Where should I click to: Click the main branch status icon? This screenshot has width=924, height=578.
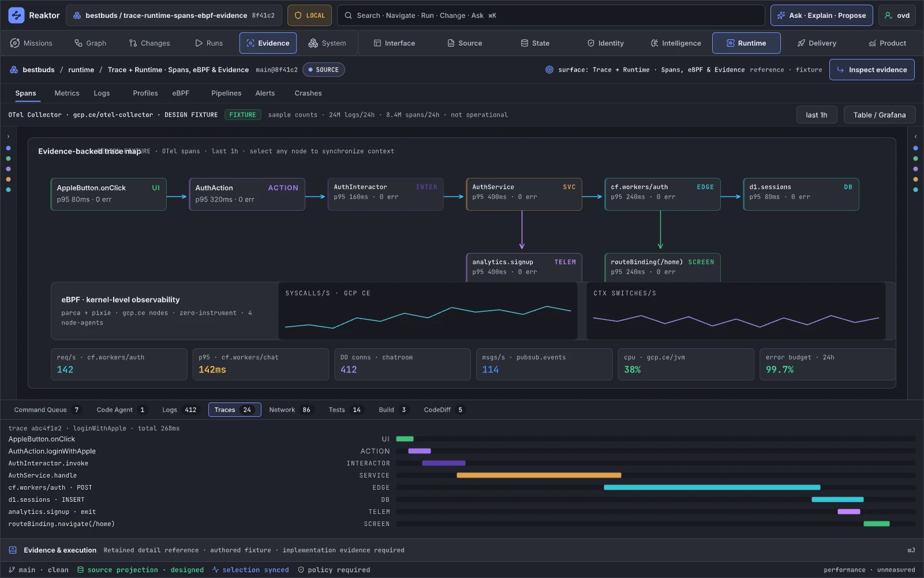tap(12, 570)
